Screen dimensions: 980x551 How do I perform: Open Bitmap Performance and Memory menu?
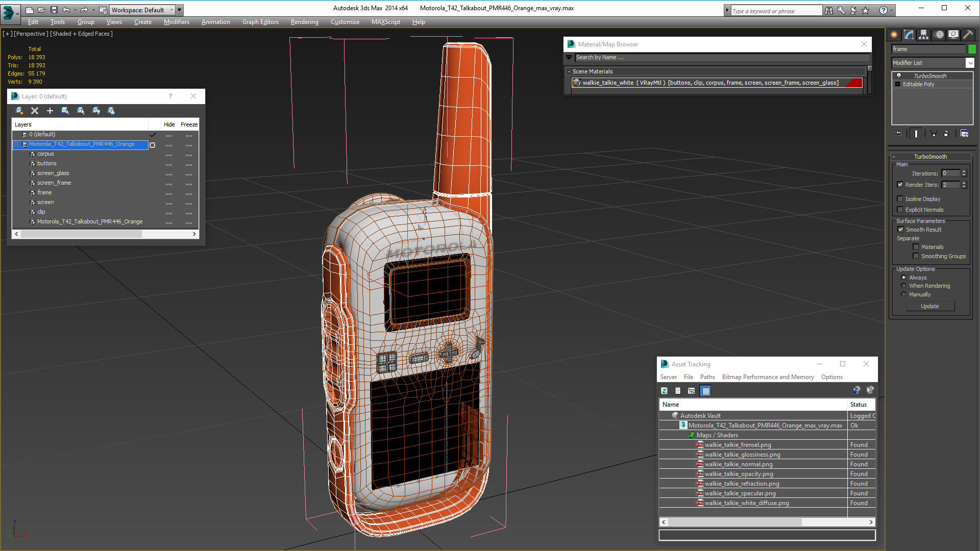[x=768, y=377]
